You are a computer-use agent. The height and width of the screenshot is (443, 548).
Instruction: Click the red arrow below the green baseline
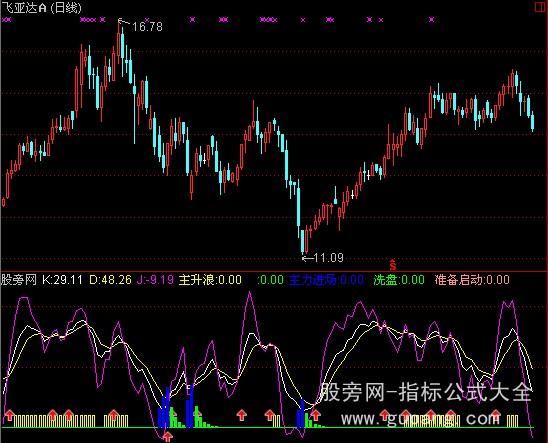click(x=168, y=436)
